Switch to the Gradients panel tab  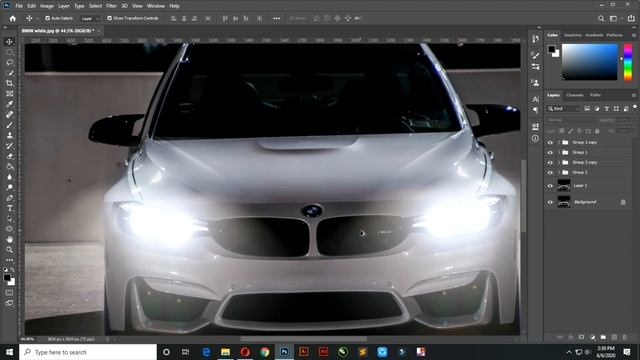coord(594,36)
